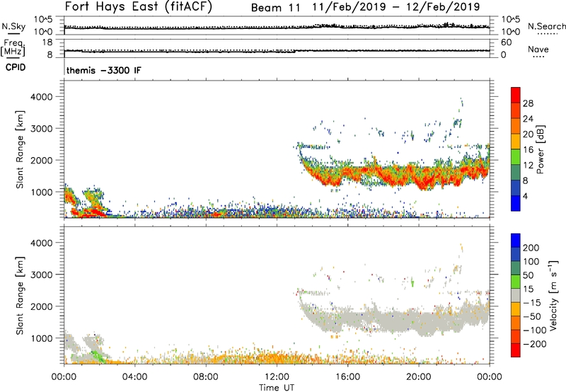Click the '100' Velocity colorbar tick label
This screenshot has height=392, width=566.
[x=531, y=262]
